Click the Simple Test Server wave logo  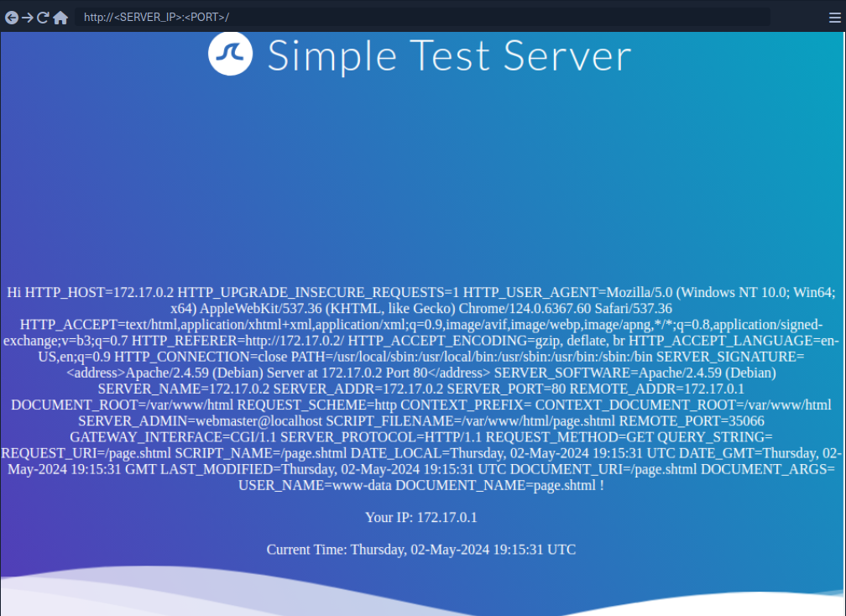click(231, 55)
